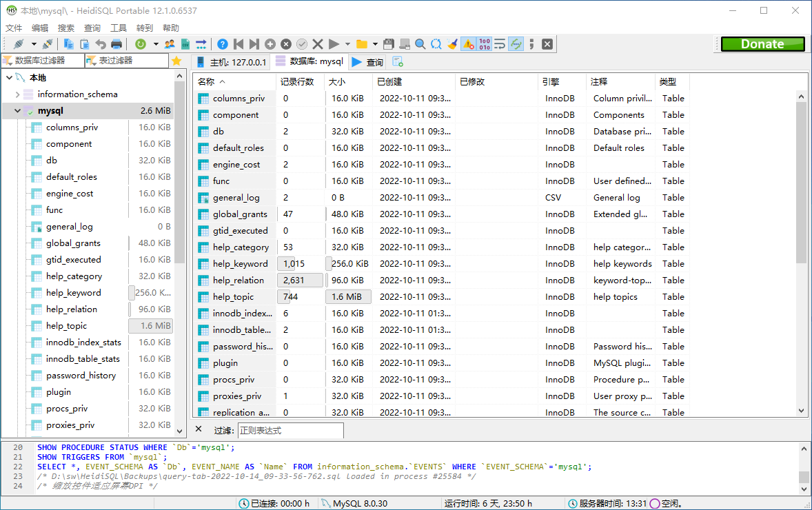Sort by 已创建 column header

tap(414, 82)
